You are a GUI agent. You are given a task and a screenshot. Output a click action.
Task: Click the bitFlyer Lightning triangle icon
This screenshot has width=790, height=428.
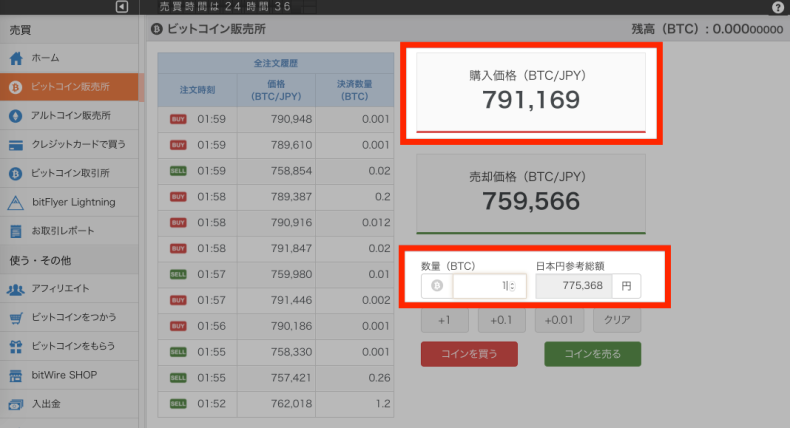tap(16, 203)
